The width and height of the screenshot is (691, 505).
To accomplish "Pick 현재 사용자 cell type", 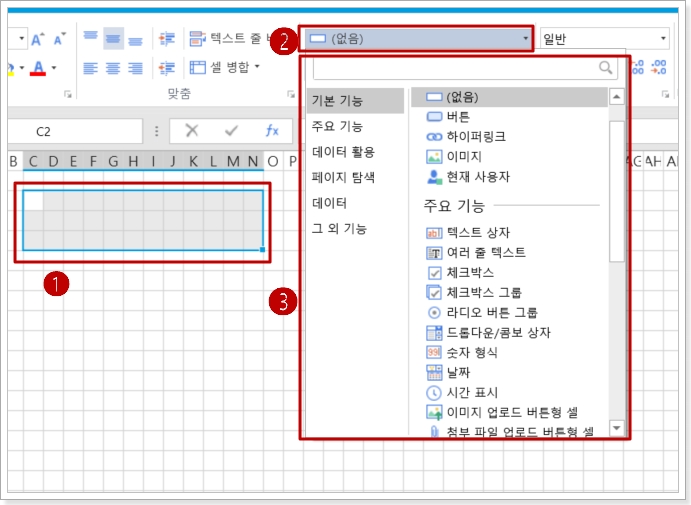I will coord(478,176).
